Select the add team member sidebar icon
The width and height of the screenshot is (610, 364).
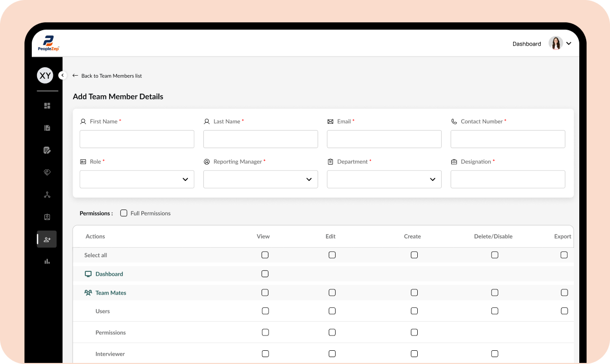[x=47, y=239]
